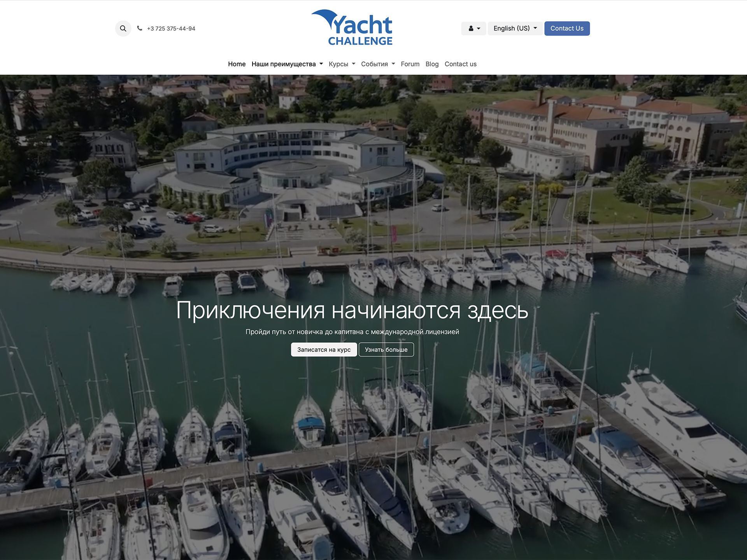The height and width of the screenshot is (560, 747).
Task: Click the search magnifier icon
Action: click(123, 28)
